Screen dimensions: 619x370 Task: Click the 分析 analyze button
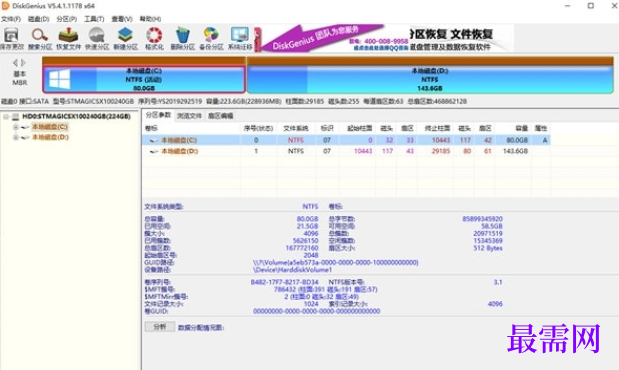159,327
